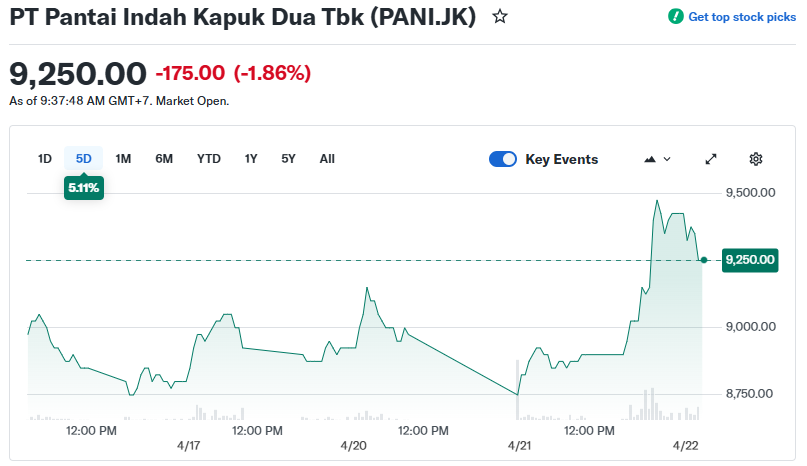
Task: Open the chart settings gear
Action: click(x=756, y=159)
